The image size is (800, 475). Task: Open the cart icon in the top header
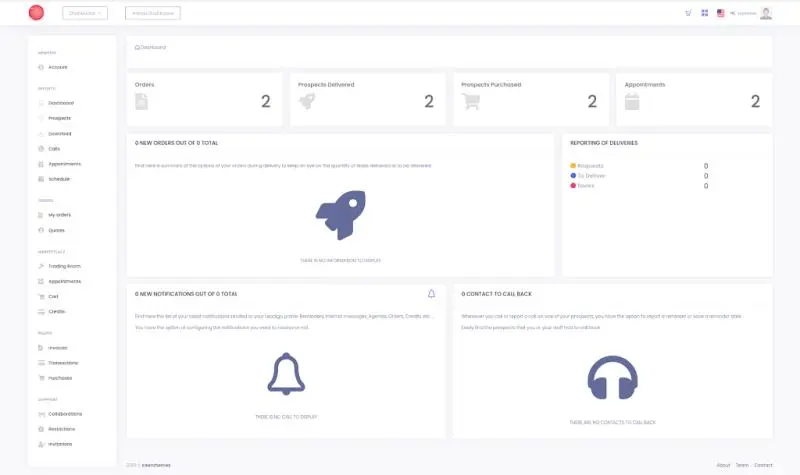coord(688,13)
